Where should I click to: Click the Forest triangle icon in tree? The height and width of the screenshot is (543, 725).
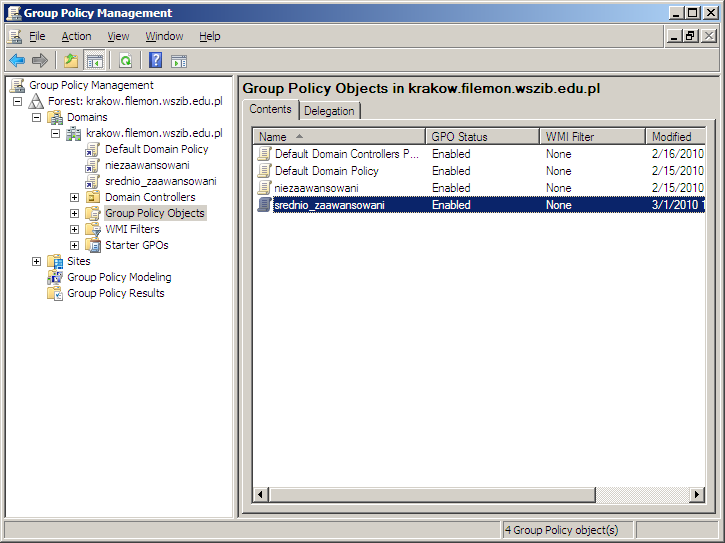[x=36, y=101]
